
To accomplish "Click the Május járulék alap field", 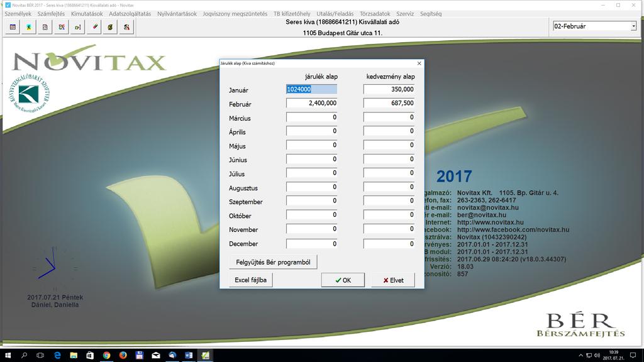I will [x=312, y=145].
